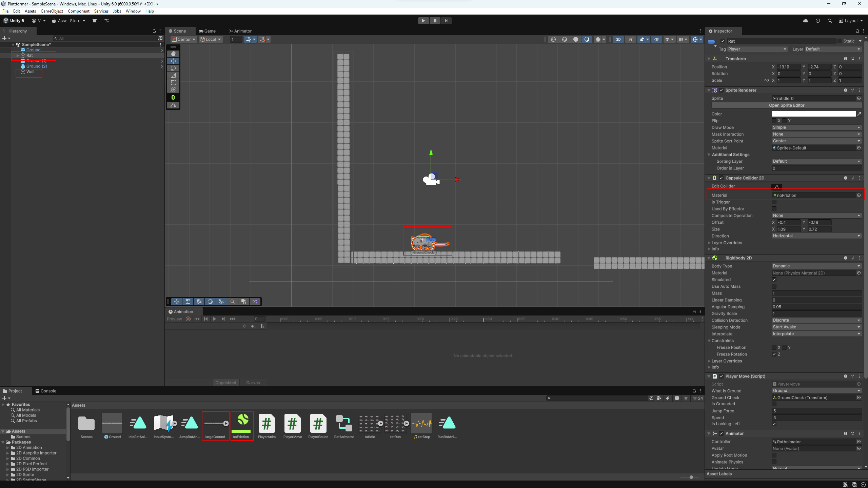Open the Body Type dropdown
Screen dimensions: 868x488
[816, 266]
